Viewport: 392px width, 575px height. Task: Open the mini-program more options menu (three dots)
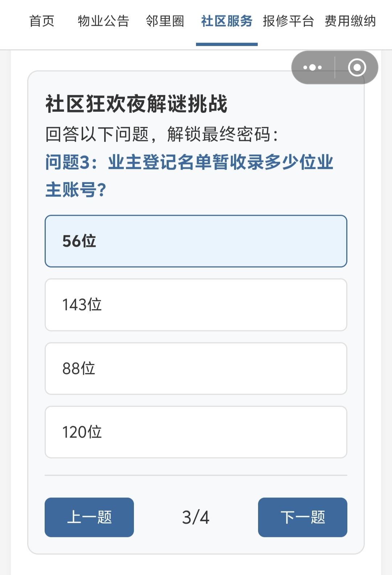pos(313,68)
